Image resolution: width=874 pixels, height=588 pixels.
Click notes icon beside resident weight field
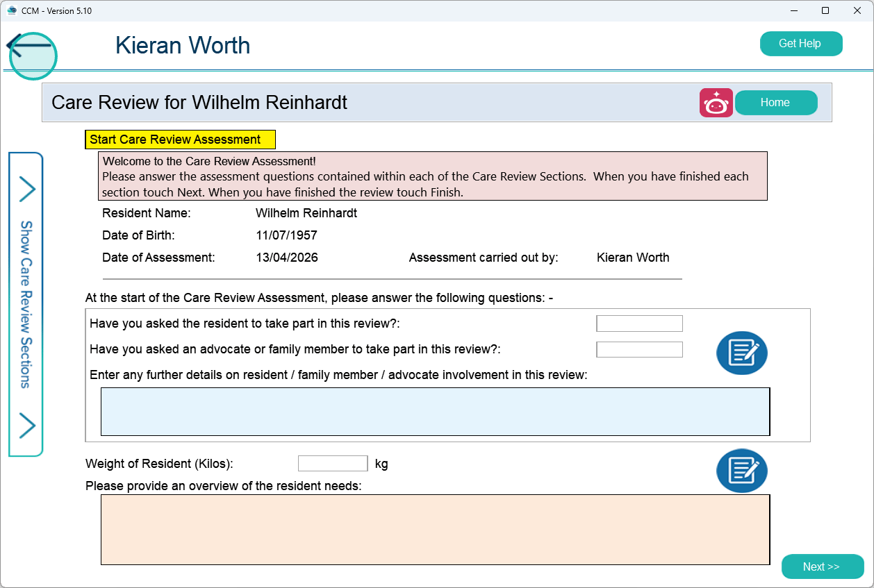pos(741,471)
